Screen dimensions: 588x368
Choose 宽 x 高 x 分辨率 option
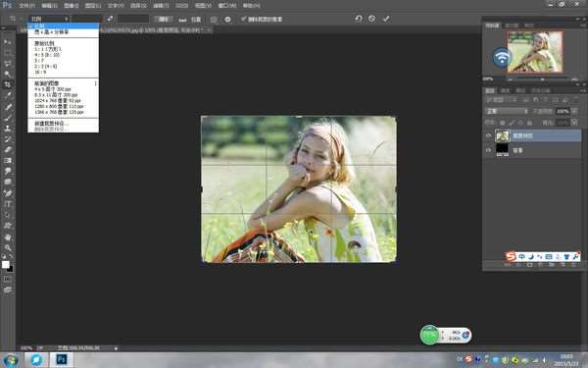click(x=52, y=32)
